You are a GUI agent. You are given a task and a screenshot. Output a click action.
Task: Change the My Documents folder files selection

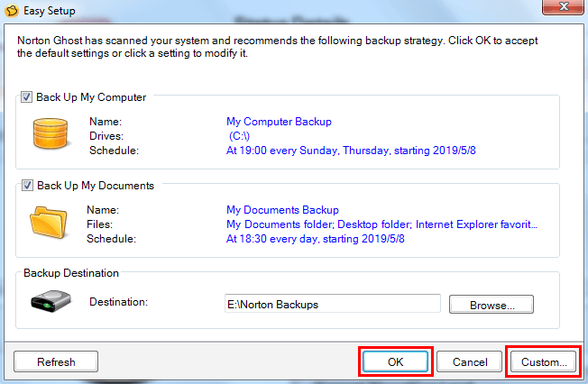click(381, 224)
